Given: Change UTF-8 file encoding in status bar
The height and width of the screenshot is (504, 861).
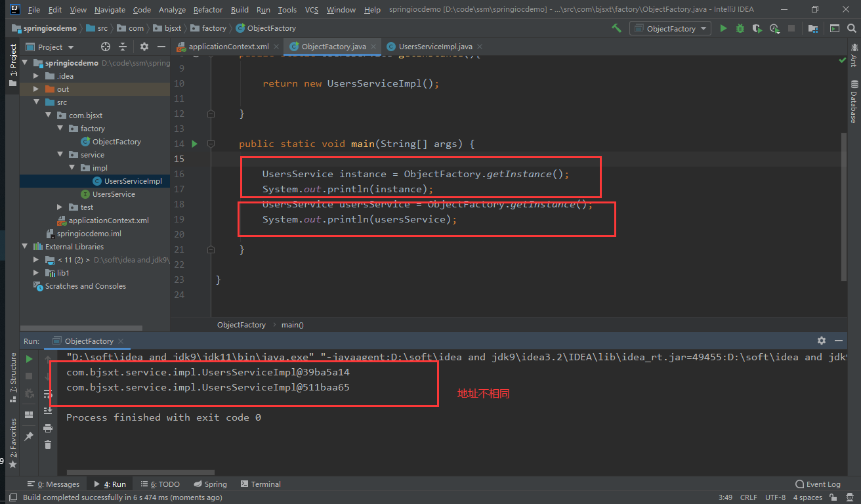Looking at the screenshot, I should coord(775,497).
